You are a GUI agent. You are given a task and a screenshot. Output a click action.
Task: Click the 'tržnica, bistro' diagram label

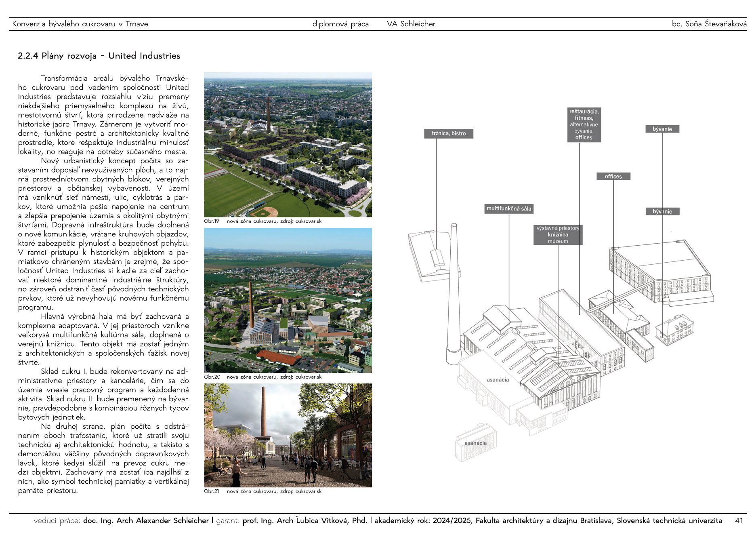tap(448, 133)
